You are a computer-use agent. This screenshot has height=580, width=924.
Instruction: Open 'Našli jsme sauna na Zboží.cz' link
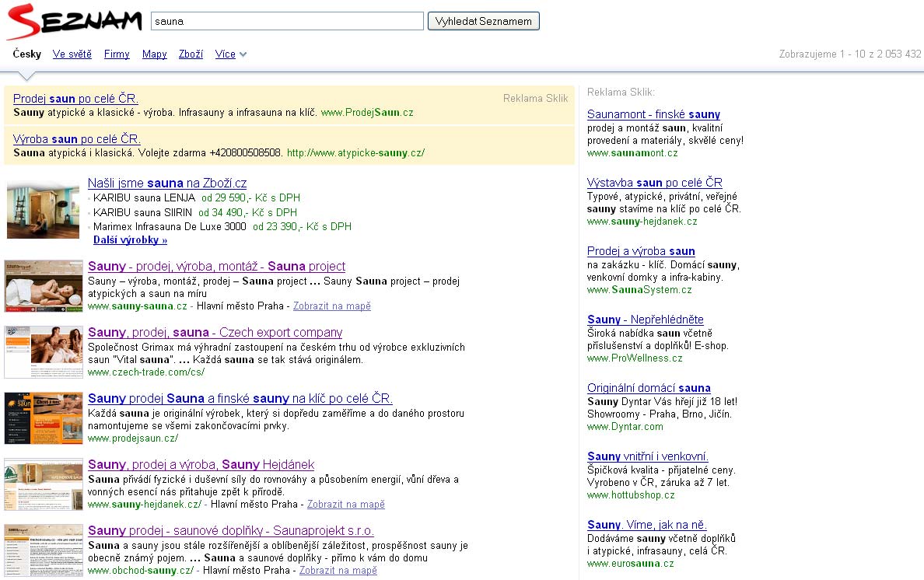[167, 183]
